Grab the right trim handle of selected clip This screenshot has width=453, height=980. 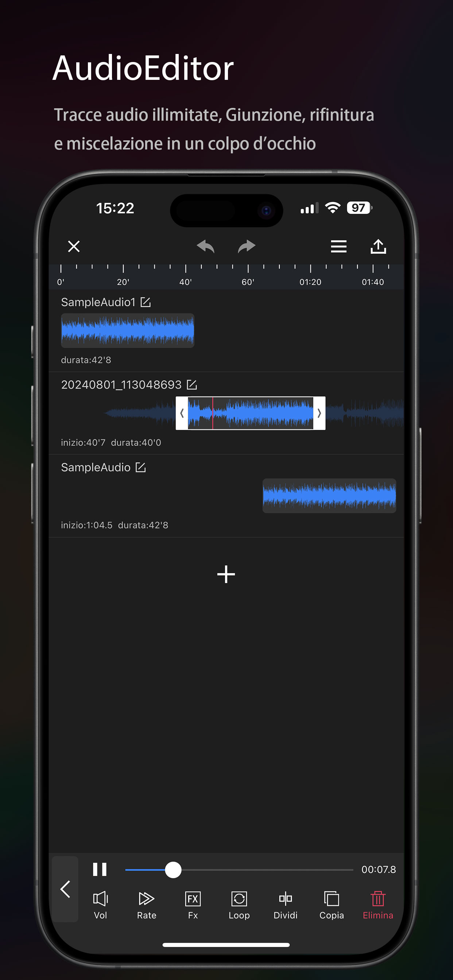point(320,413)
